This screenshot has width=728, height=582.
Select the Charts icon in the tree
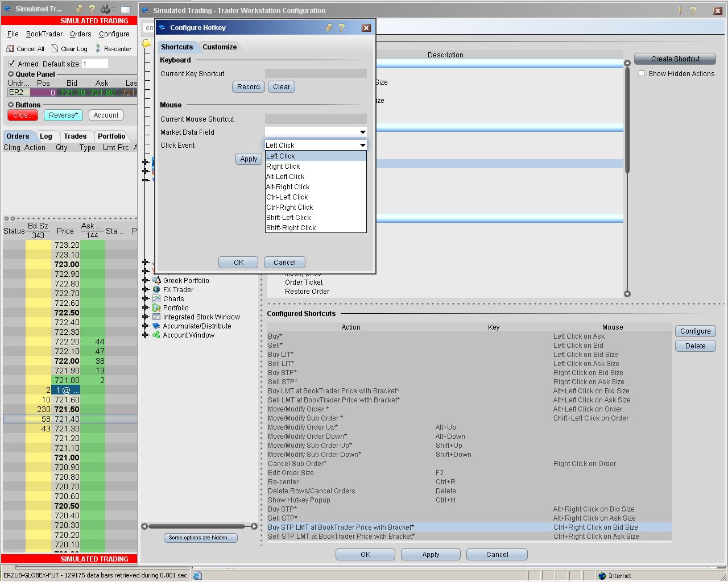point(156,299)
